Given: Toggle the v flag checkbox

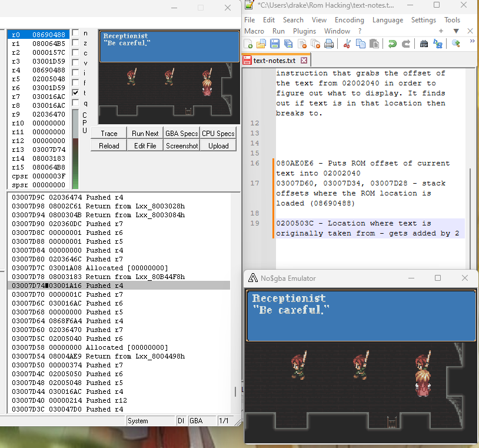Looking at the screenshot, I should pos(75,62).
